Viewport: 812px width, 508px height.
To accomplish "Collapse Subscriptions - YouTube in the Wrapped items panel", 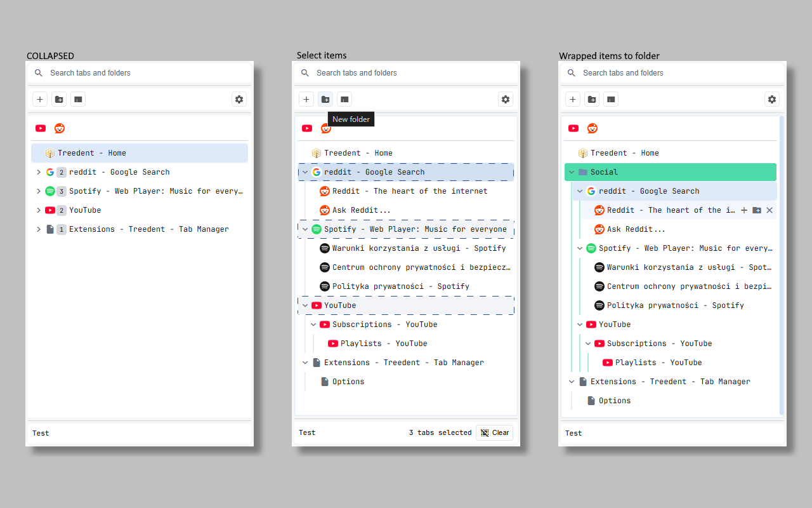I will [588, 344].
